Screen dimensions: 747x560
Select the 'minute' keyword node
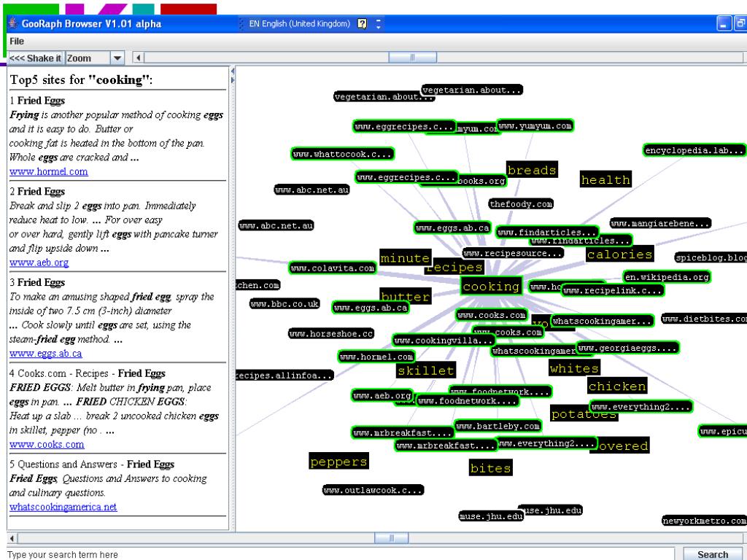click(406, 257)
